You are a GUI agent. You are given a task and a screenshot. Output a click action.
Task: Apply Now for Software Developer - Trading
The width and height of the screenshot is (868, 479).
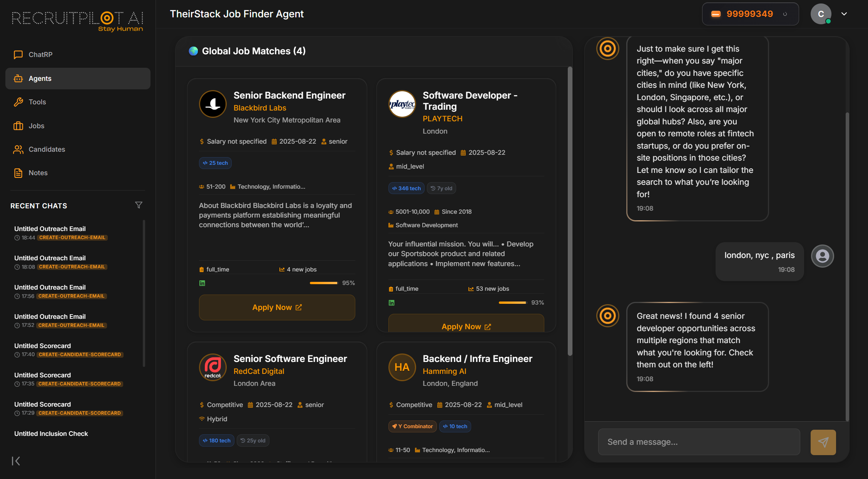[x=466, y=323]
